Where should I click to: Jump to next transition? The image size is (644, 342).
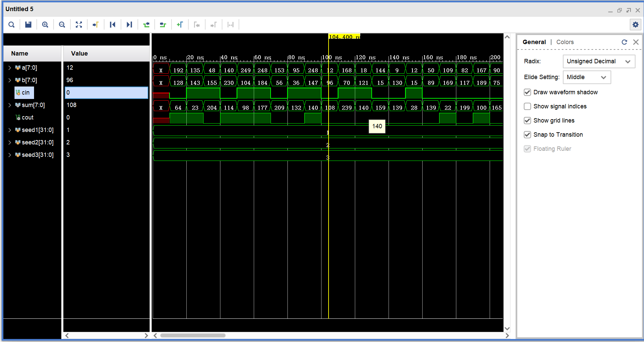[163, 24]
